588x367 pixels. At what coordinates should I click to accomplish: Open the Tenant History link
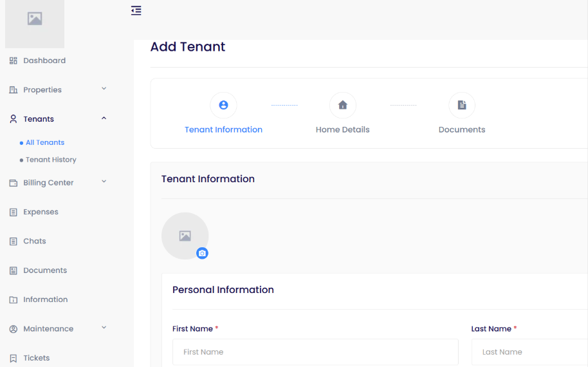[x=51, y=160]
